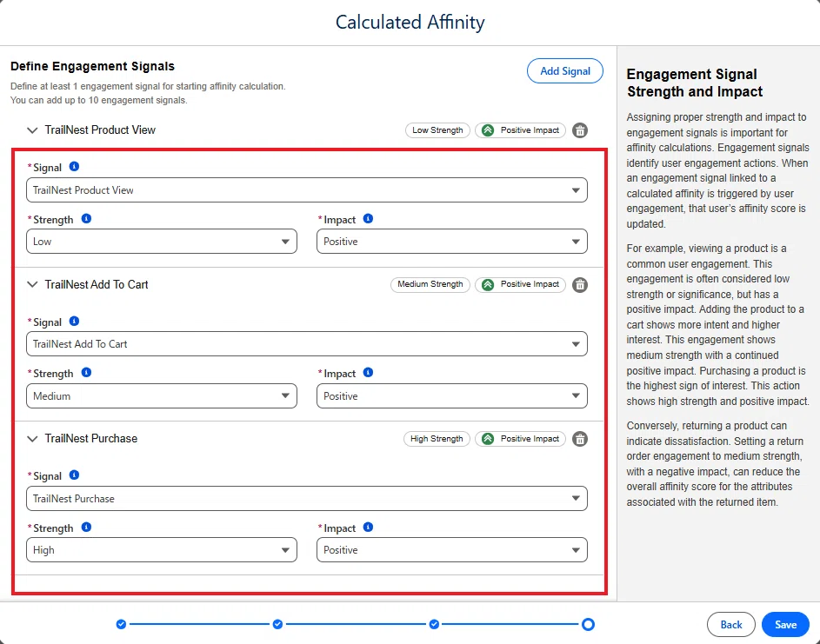Viewport: 820px width, 644px height.
Task: Click the Define Engagement Signals heading
Action: 92,66
